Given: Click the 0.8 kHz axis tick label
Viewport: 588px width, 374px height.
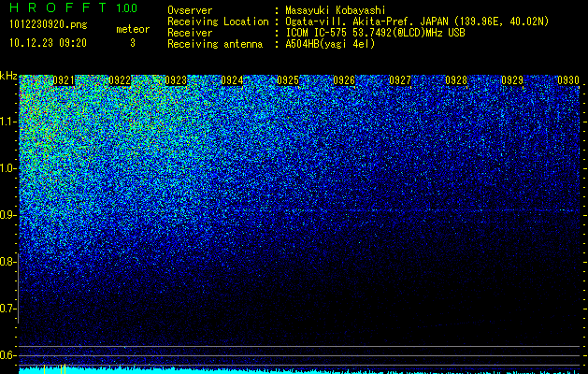Looking at the screenshot, I should (x=8, y=262).
